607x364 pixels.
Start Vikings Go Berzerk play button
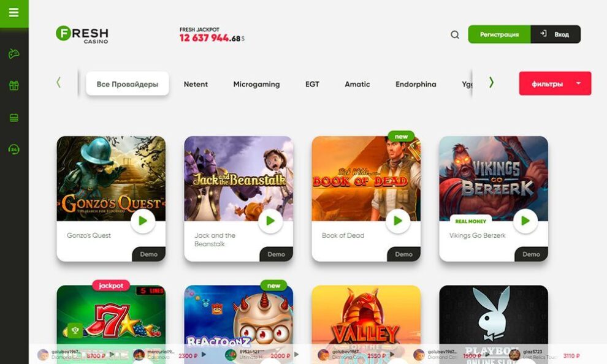525,221
